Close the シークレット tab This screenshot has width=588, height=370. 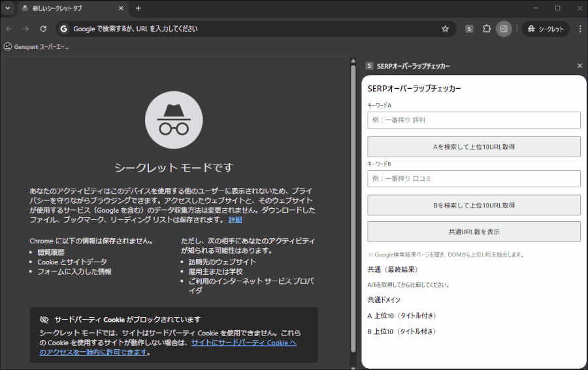(x=121, y=8)
